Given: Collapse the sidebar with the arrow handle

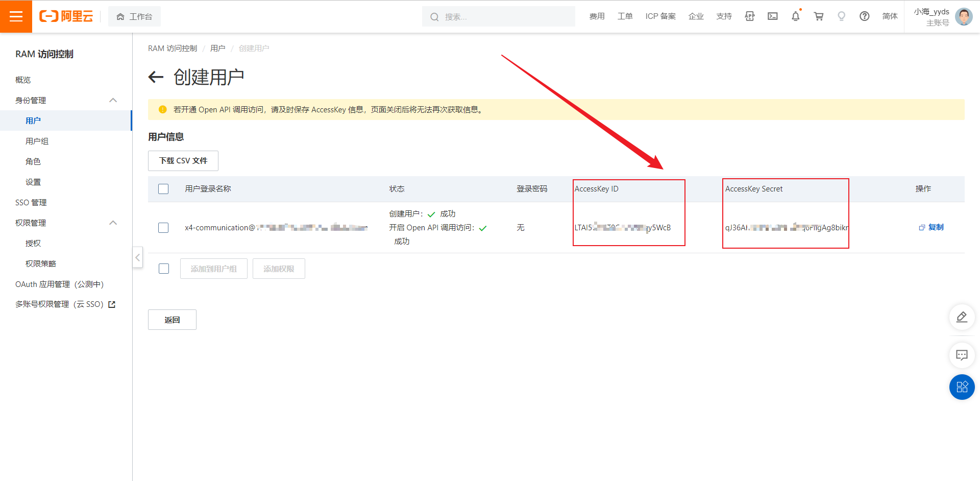Looking at the screenshot, I should (138, 257).
